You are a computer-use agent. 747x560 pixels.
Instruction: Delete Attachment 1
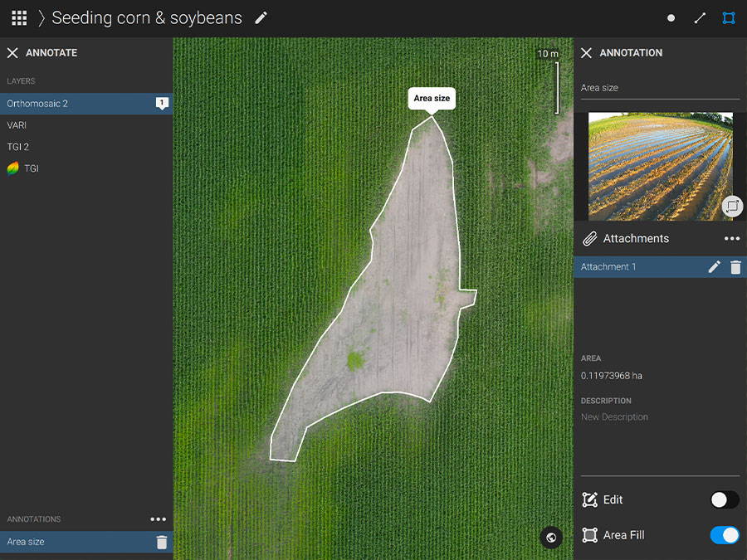pyautogui.click(x=735, y=267)
